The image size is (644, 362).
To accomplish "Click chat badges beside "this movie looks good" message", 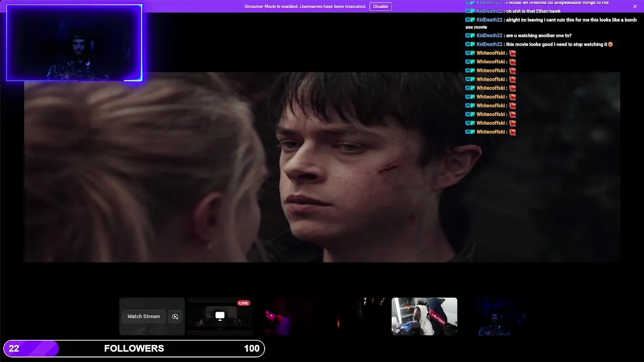I will tap(470, 44).
